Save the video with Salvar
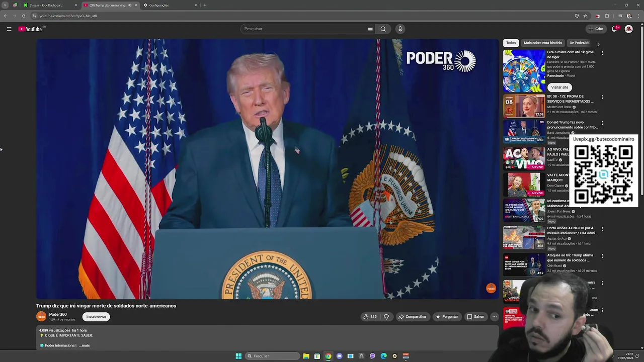 pyautogui.click(x=475, y=317)
